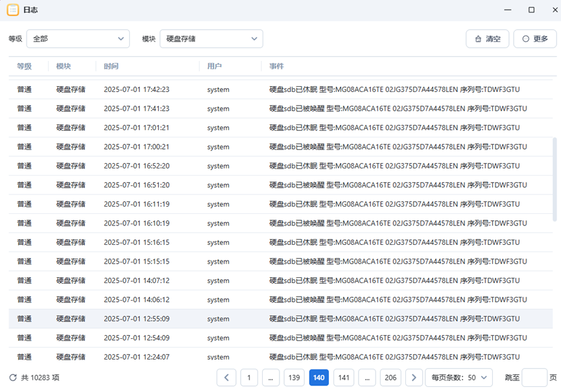This screenshot has height=392, width=561.
Task: Select log row timestamped 2025-07-01 16:11:19
Action: (x=280, y=204)
